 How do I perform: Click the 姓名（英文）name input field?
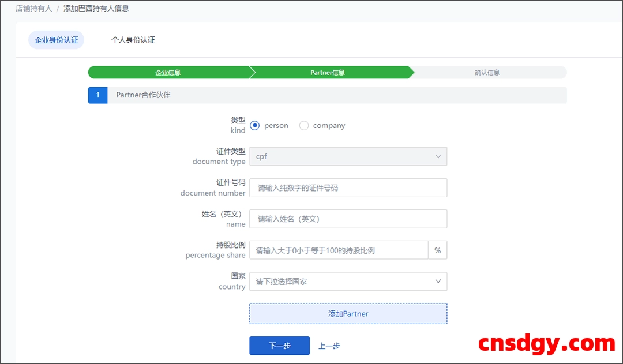pyautogui.click(x=348, y=219)
